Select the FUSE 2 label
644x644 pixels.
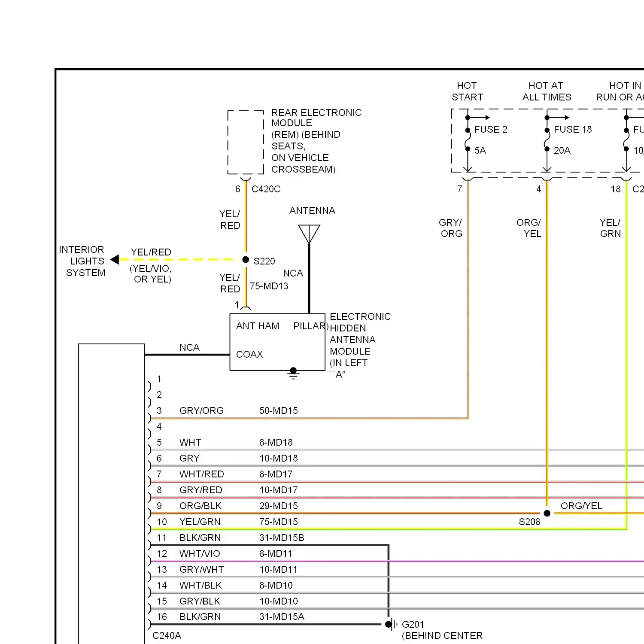click(491, 129)
